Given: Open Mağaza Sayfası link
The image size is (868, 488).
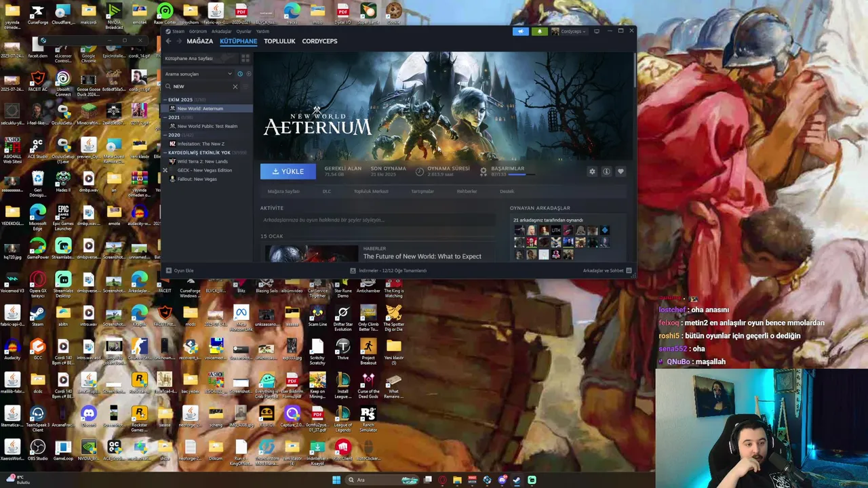Looking at the screenshot, I should [x=283, y=191].
